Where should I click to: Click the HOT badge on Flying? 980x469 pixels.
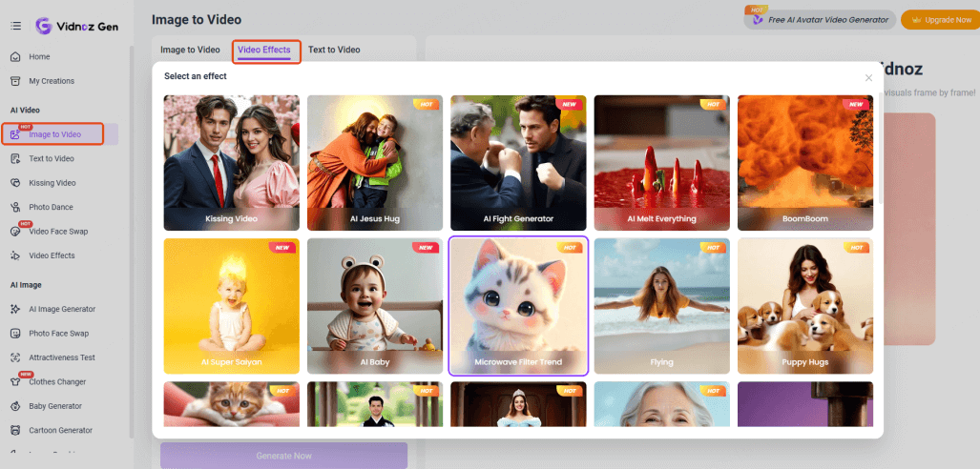[x=715, y=248]
